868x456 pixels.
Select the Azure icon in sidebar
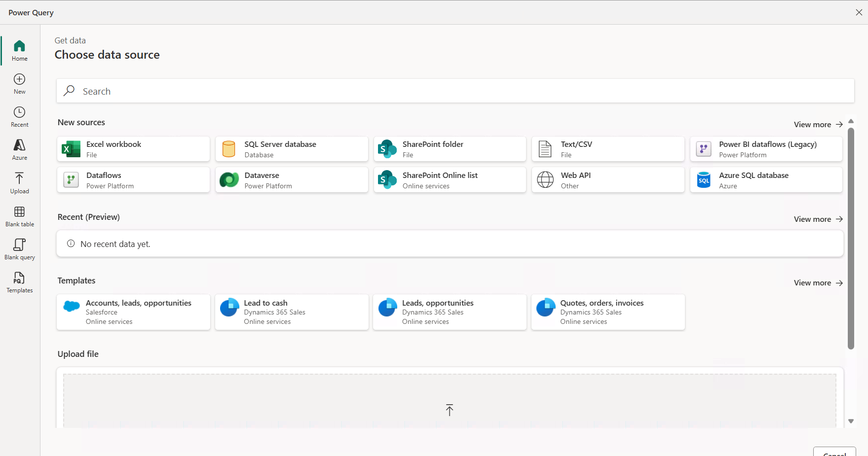point(19,145)
